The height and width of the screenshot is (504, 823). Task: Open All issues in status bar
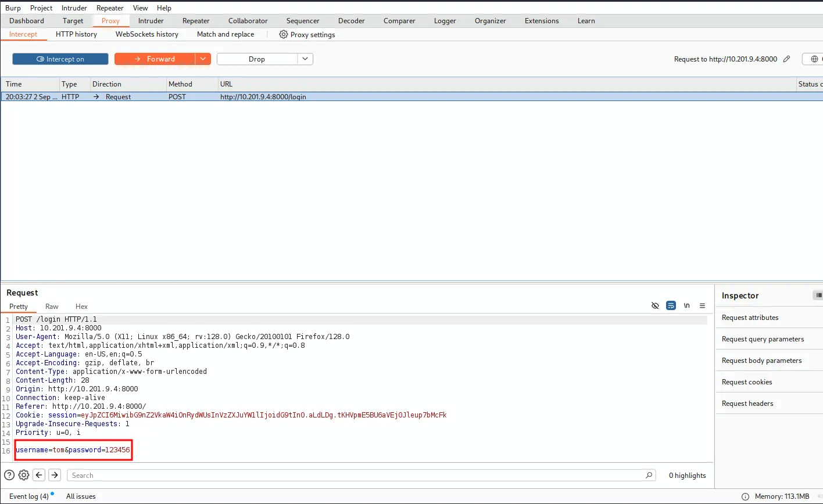click(81, 496)
